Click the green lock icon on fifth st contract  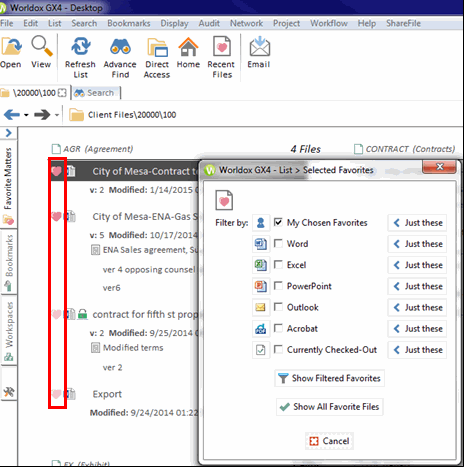pyautogui.click(x=82, y=314)
